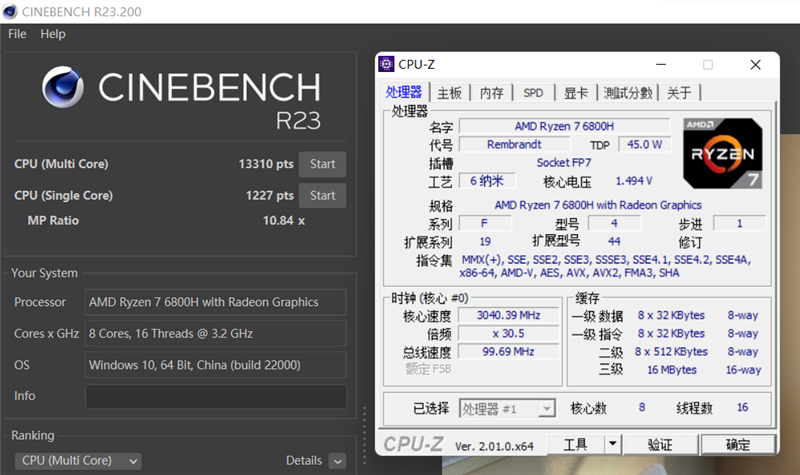Click the AMD Ryzen 7 logo badge
The height and width of the screenshot is (475, 800).
pos(722,153)
